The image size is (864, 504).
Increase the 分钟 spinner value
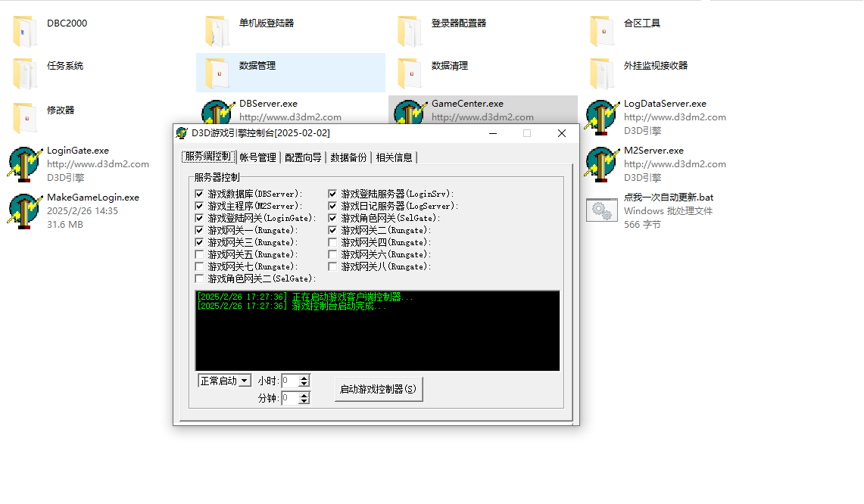pyautogui.click(x=304, y=394)
